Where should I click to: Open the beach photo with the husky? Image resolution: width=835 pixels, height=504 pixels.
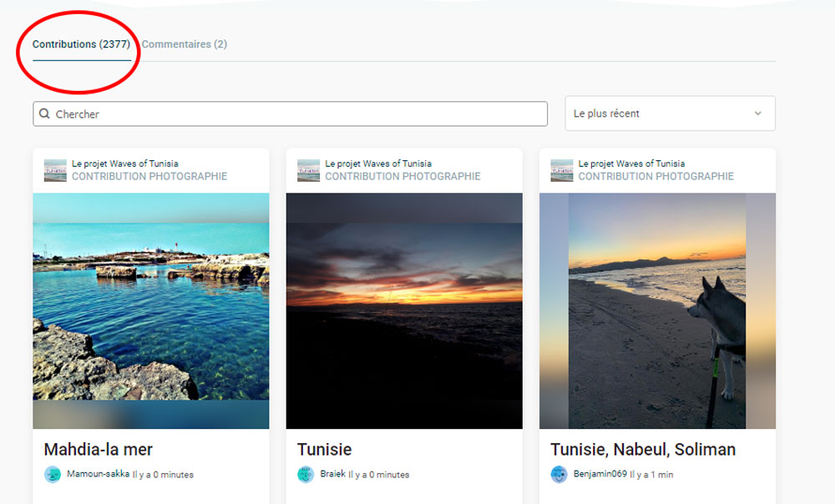658,310
